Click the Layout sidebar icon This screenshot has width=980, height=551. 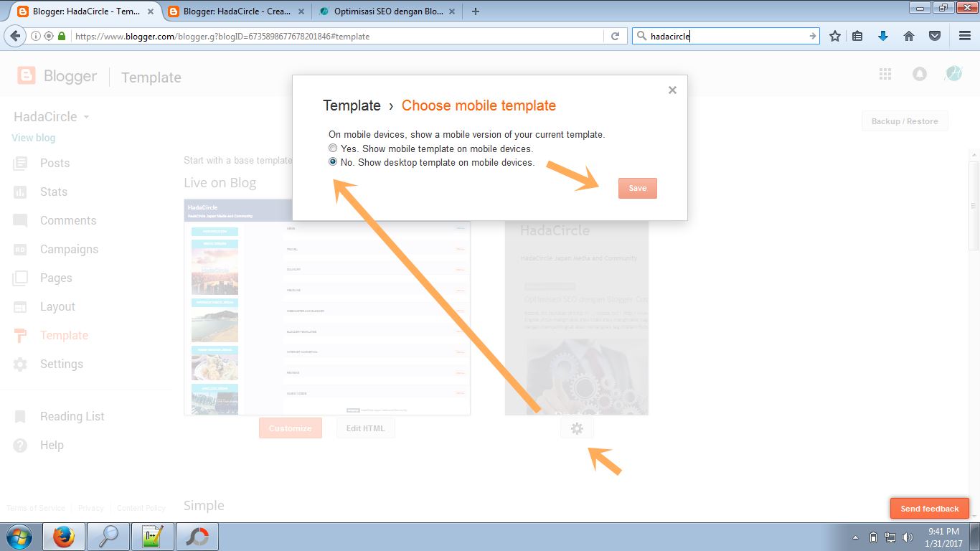pos(20,306)
